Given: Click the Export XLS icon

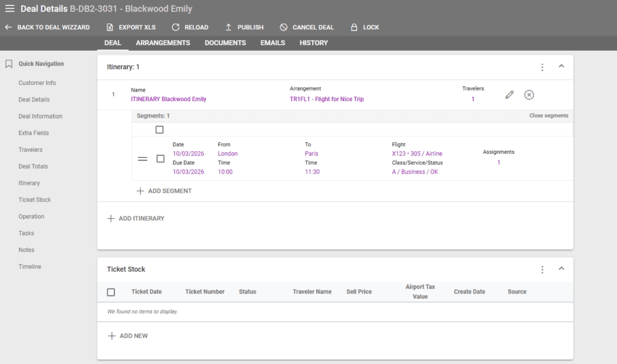Looking at the screenshot, I should [x=110, y=27].
